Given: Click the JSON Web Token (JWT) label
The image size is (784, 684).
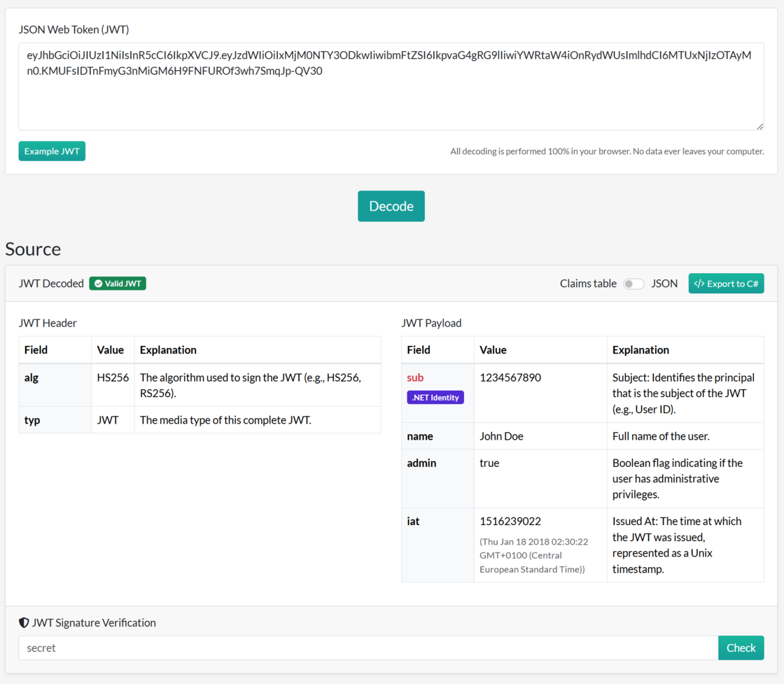Looking at the screenshot, I should [x=73, y=29].
